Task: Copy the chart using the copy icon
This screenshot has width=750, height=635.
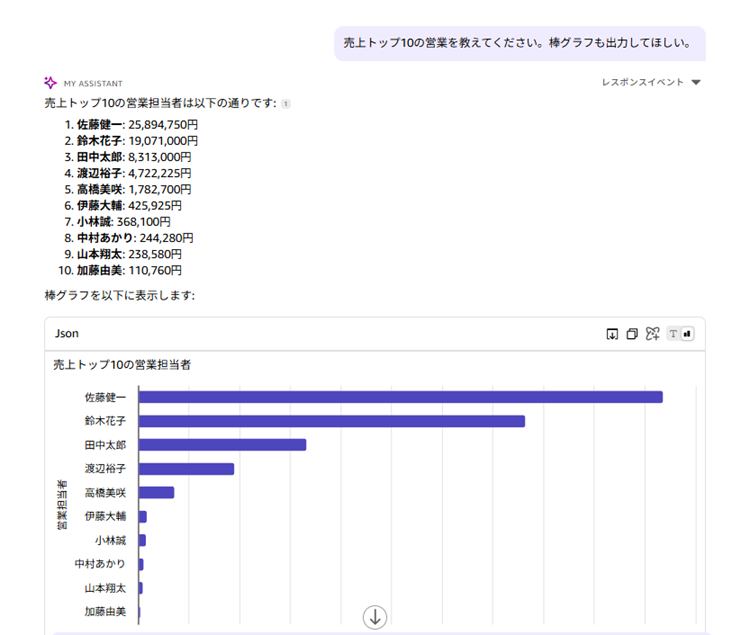Action: click(632, 334)
